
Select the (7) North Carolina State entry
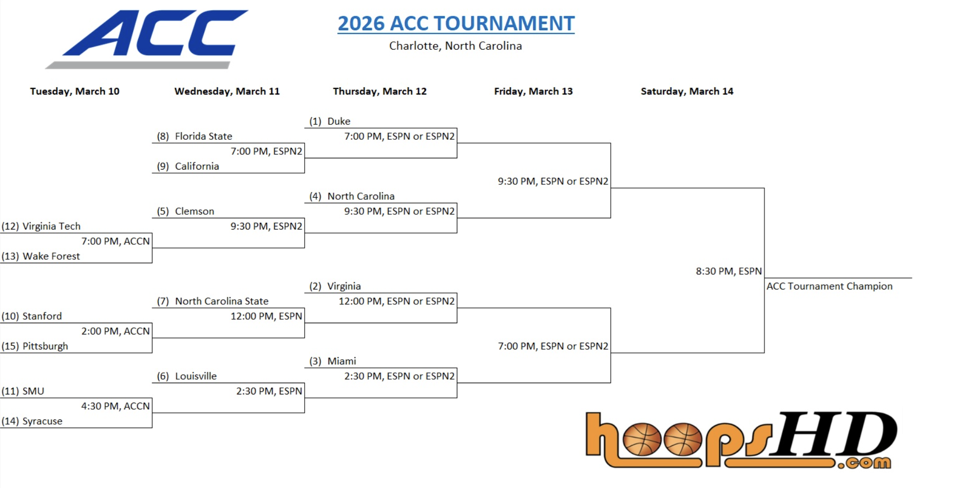[x=212, y=301]
